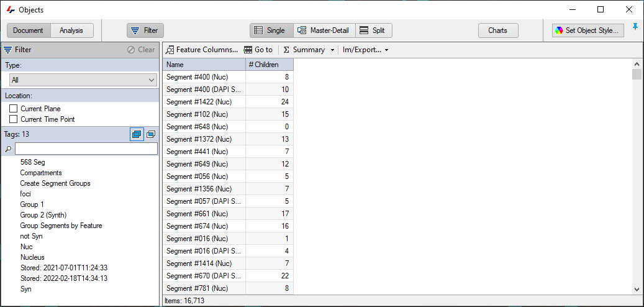The height and width of the screenshot is (307, 644).
Task: Select the foci tag
Action: click(25, 194)
